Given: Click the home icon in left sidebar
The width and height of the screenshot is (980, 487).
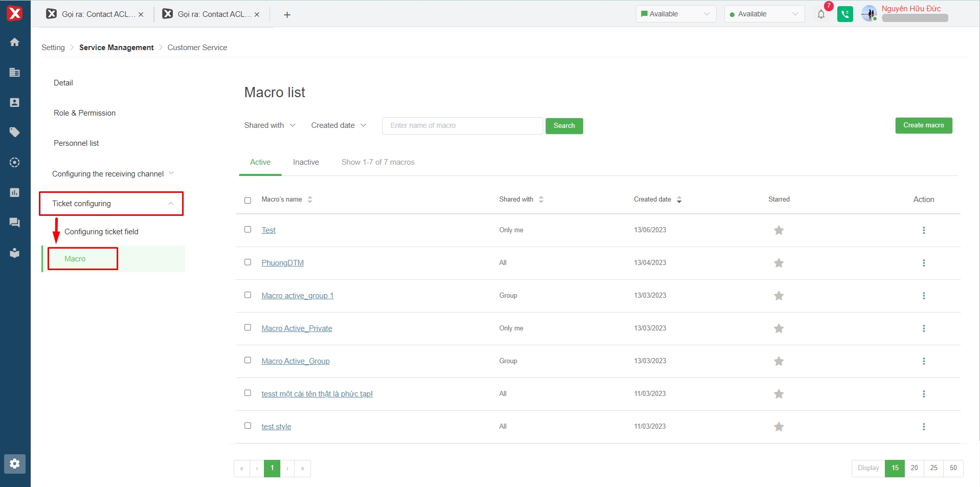Looking at the screenshot, I should (x=15, y=42).
